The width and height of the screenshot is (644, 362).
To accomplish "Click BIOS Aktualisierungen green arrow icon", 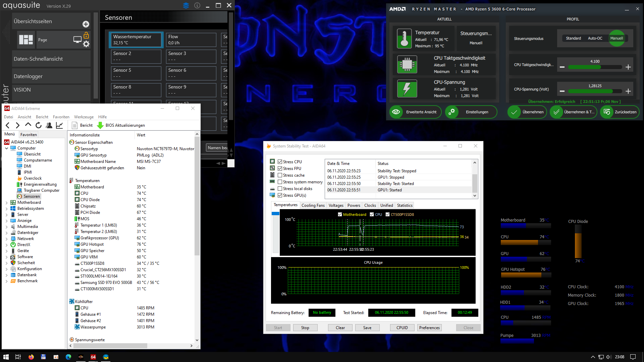I will click(x=100, y=125).
